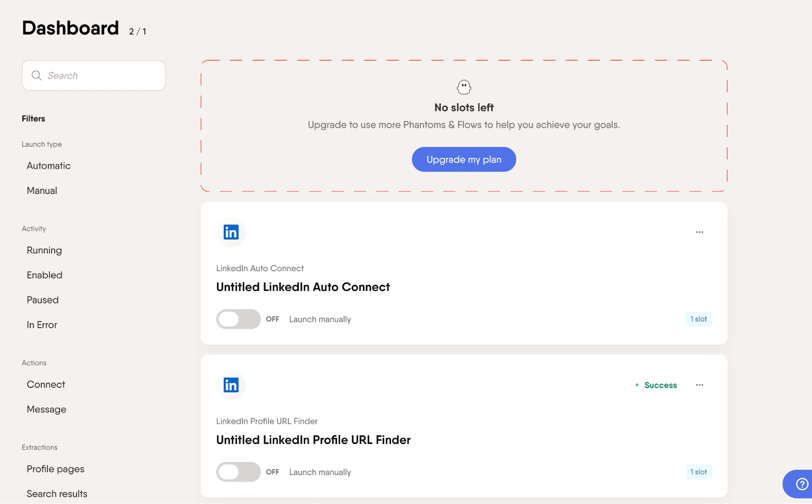The width and height of the screenshot is (812, 504).
Task: Click the Success status indicator
Action: click(656, 385)
